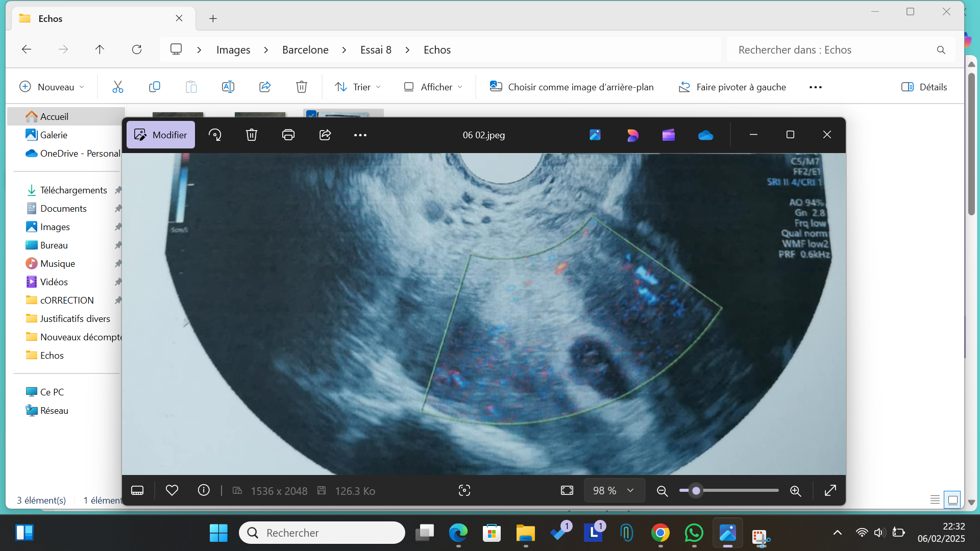This screenshot has width=980, height=551.
Task: Print the 06 02.jpeg image
Action: point(288,135)
